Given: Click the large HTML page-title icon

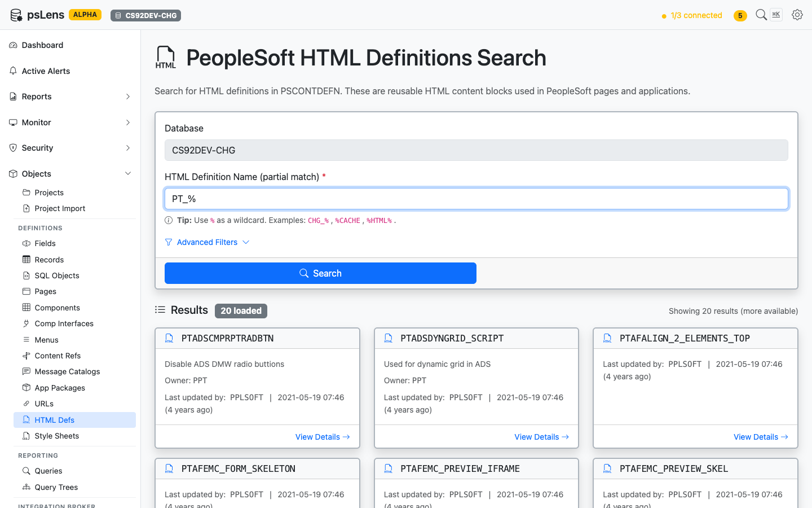Looking at the screenshot, I should (x=166, y=58).
